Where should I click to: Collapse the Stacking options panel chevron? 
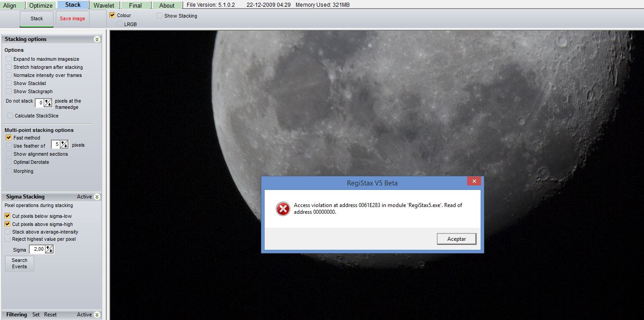click(97, 39)
